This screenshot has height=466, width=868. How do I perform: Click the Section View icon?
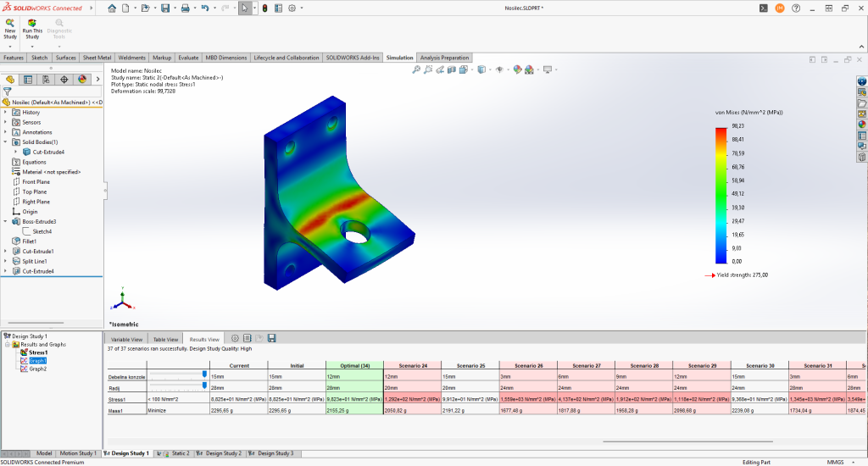point(452,69)
